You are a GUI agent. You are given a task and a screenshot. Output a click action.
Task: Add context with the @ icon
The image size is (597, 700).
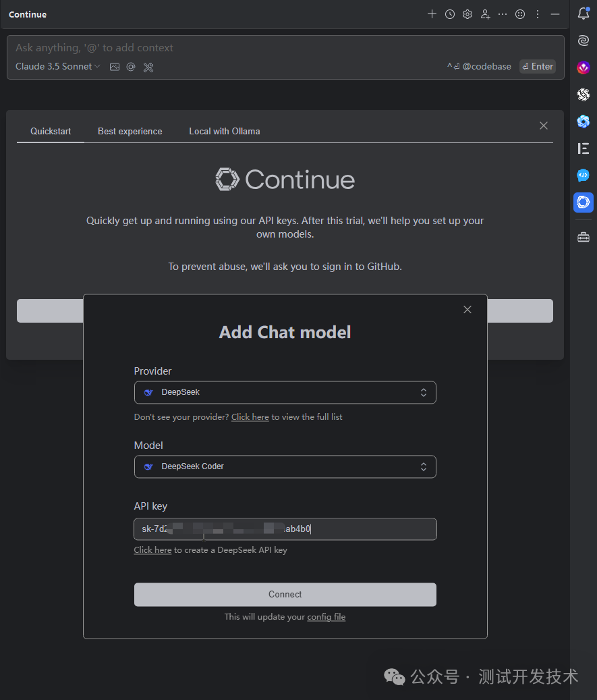[x=131, y=67]
